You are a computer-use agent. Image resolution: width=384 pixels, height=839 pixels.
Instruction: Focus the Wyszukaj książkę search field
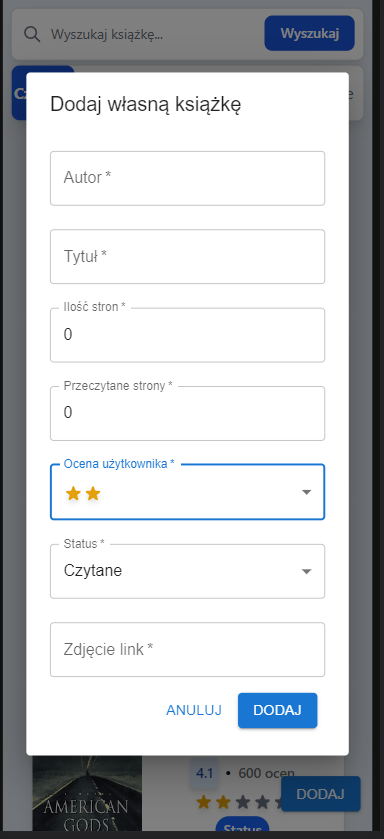[x=154, y=34]
